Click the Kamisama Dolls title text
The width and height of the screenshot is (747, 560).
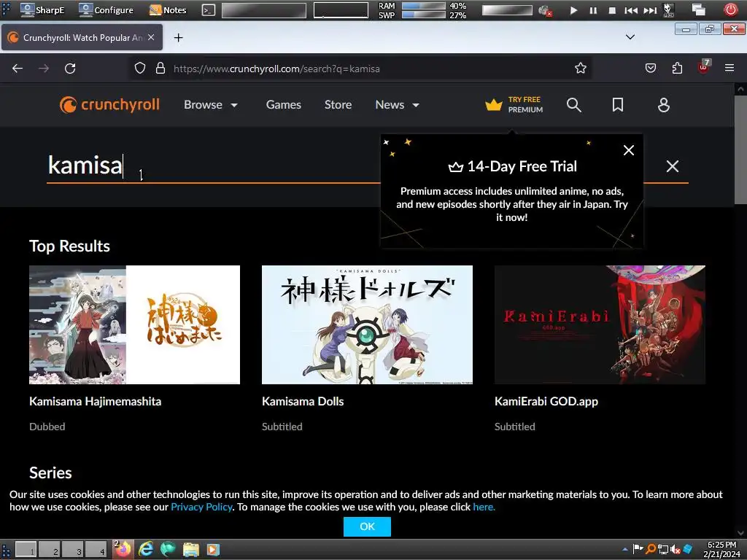[x=303, y=402]
